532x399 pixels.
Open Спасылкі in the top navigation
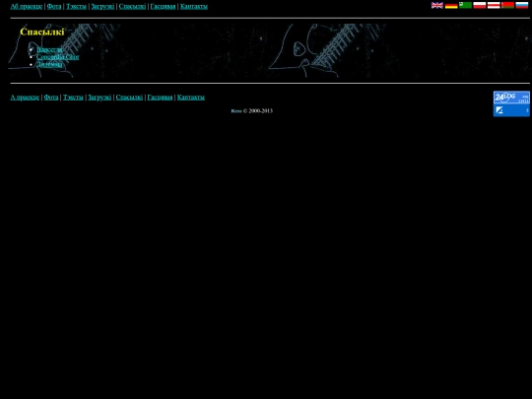[132, 6]
